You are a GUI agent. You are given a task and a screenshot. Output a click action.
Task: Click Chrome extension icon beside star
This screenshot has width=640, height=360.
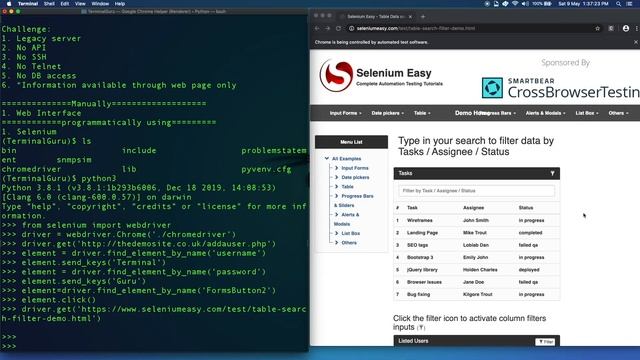611,29
